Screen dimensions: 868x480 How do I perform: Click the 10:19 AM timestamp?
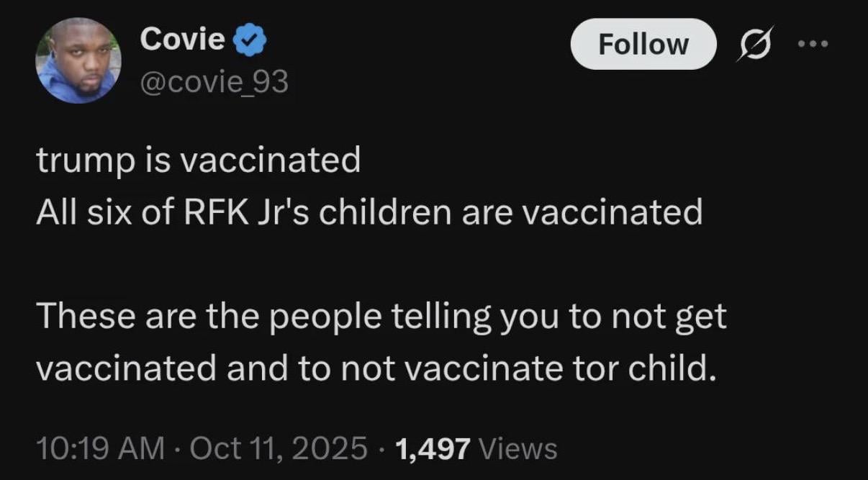pos(99,448)
